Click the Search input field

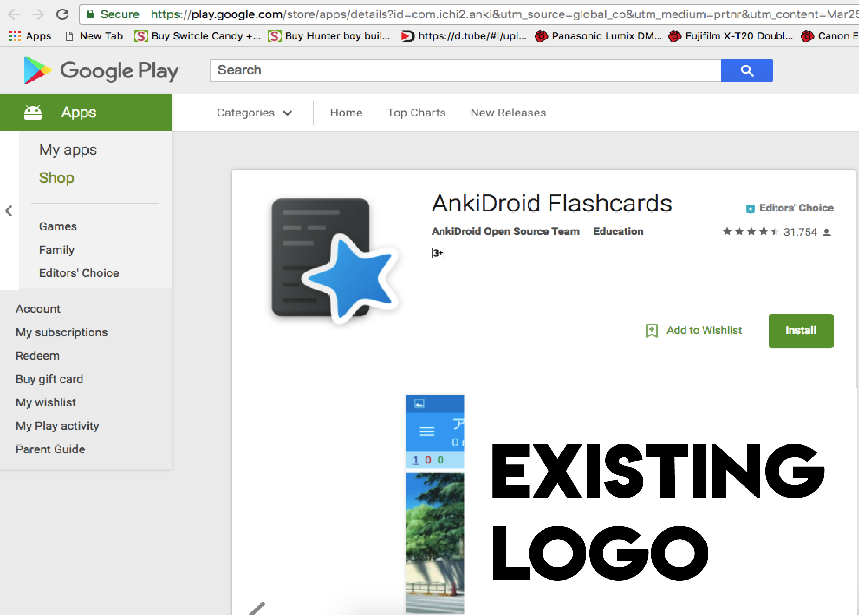[x=466, y=70]
